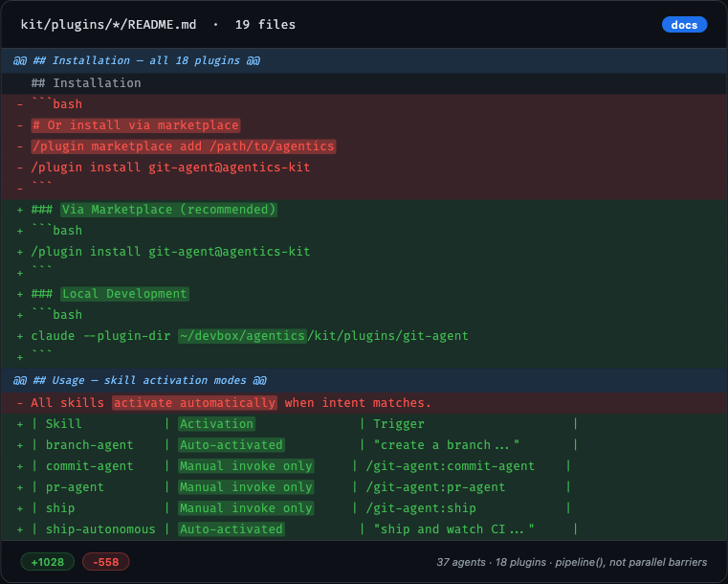Click the 'Trigger' table header cell

399,424
